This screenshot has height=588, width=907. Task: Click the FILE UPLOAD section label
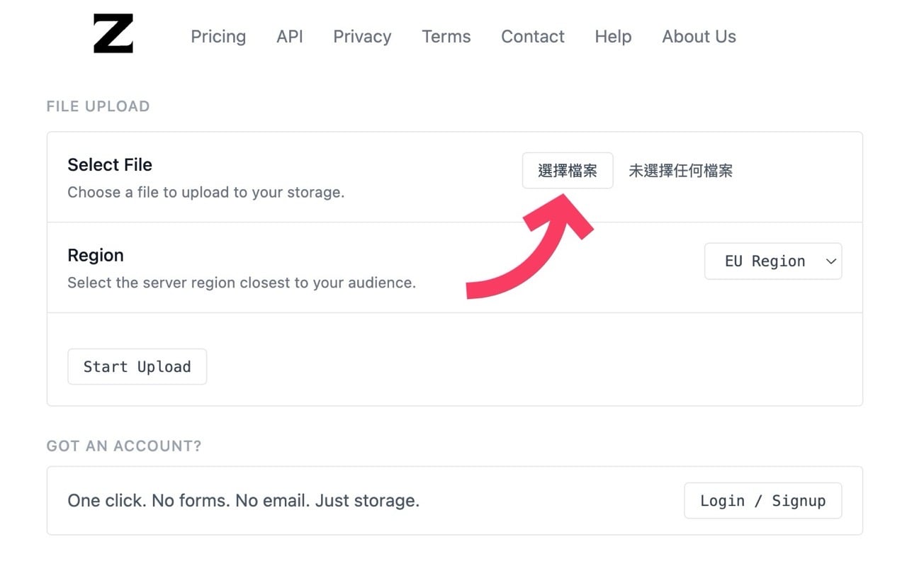(x=98, y=106)
